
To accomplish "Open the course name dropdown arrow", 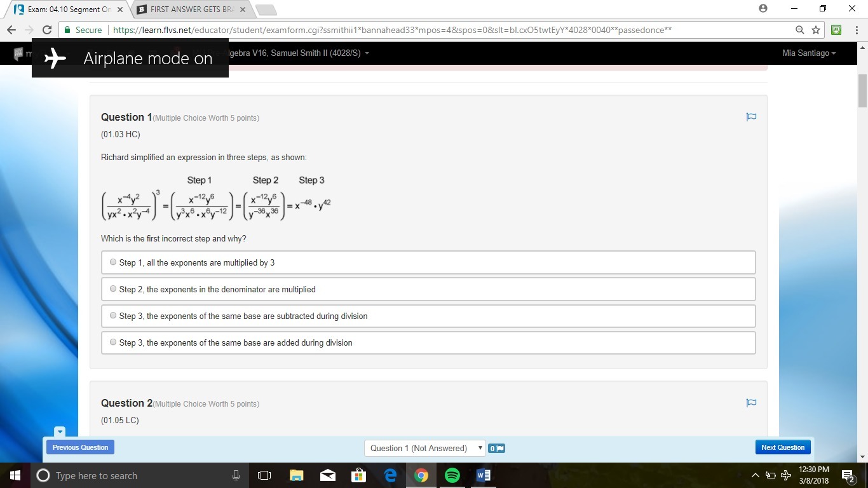I will pyautogui.click(x=367, y=53).
